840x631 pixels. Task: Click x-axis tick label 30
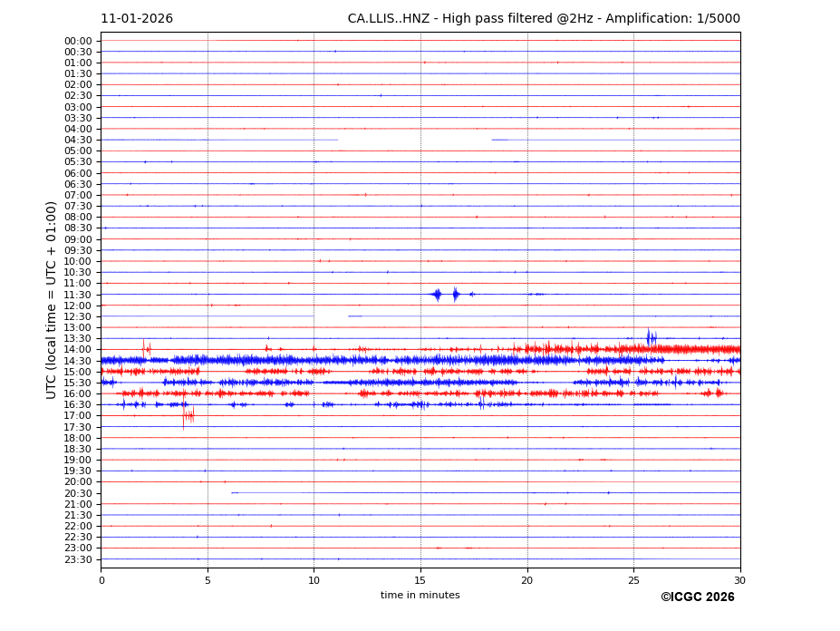pyautogui.click(x=739, y=580)
